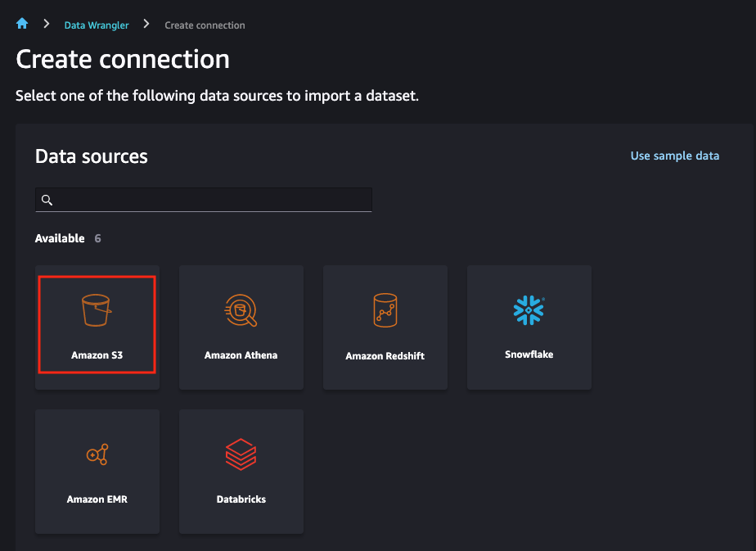This screenshot has width=756, height=551.
Task: Click the Amazon S3 label
Action: click(97, 355)
